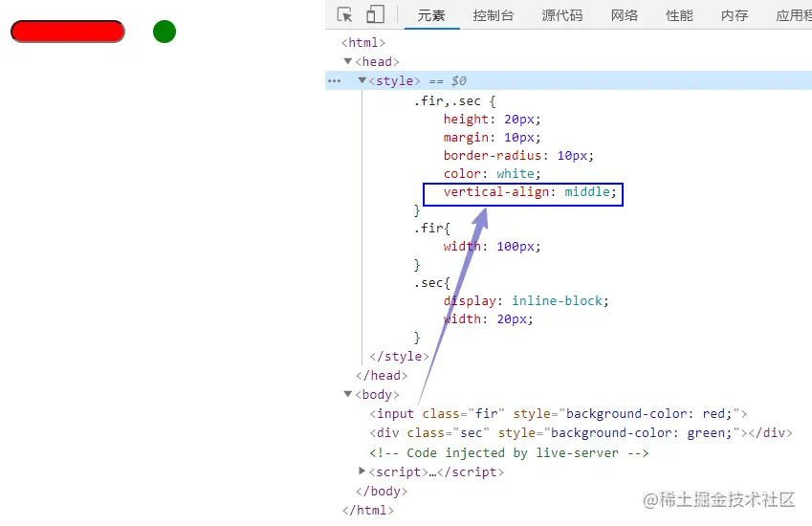Image resolution: width=812 pixels, height=526 pixels.
Task: Switch to the 内存 tab
Action: click(x=735, y=15)
